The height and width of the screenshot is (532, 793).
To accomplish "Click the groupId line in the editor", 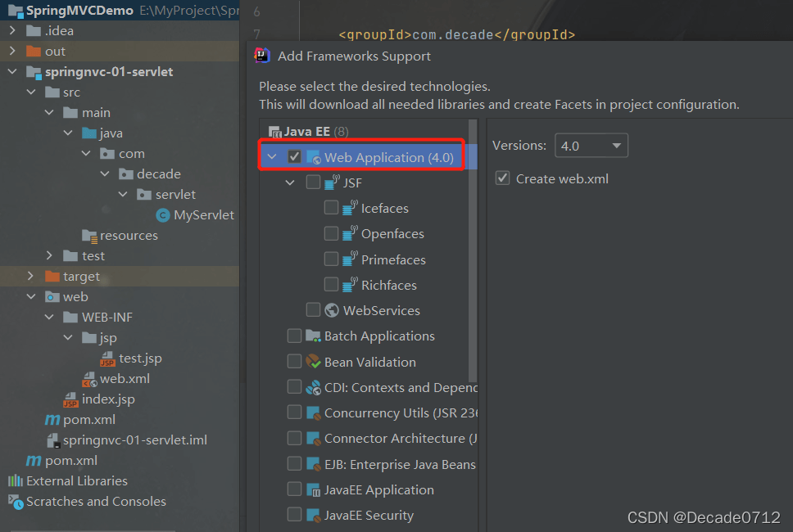I will tap(456, 35).
